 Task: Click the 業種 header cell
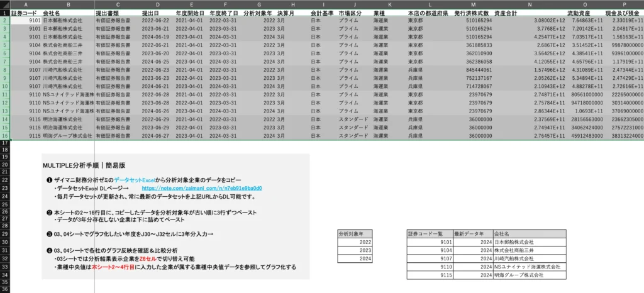pyautogui.click(x=389, y=13)
